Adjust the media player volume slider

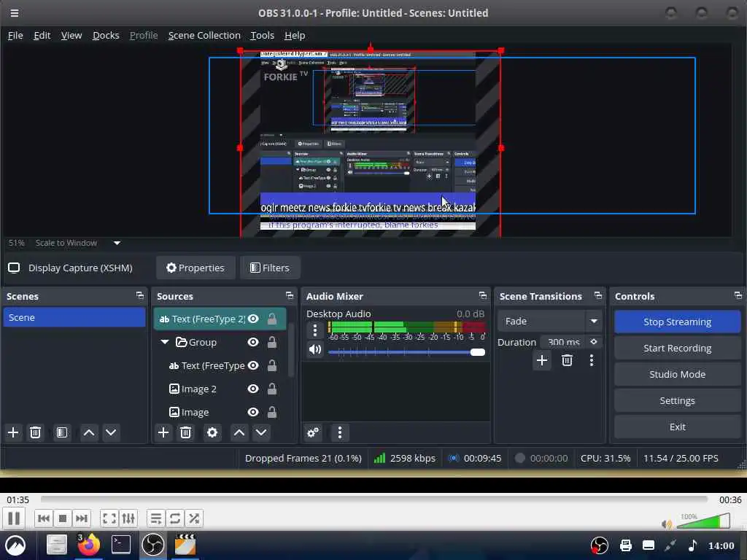point(703,521)
